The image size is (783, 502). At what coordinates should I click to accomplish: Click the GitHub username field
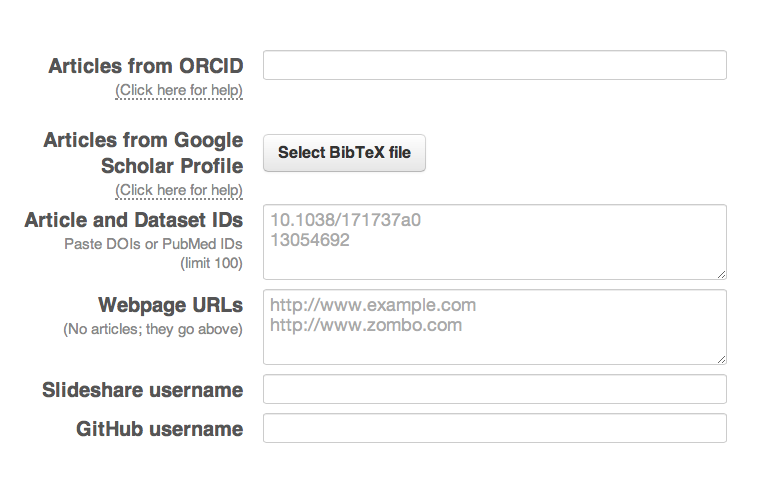tap(494, 429)
